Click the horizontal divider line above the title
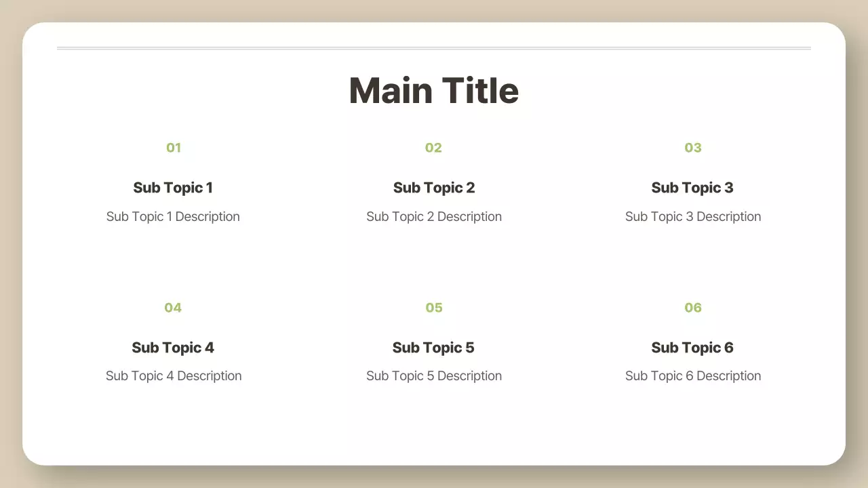Viewport: 868px width, 488px height. pos(434,48)
